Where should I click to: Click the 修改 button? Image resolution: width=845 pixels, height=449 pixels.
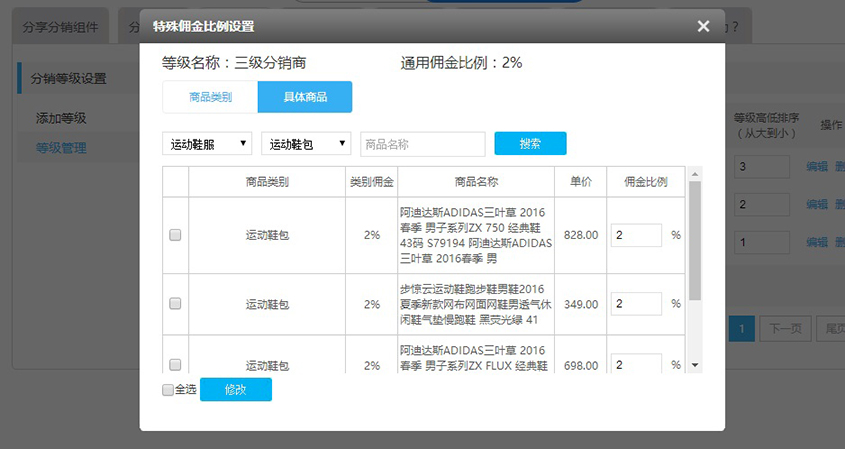(235, 389)
